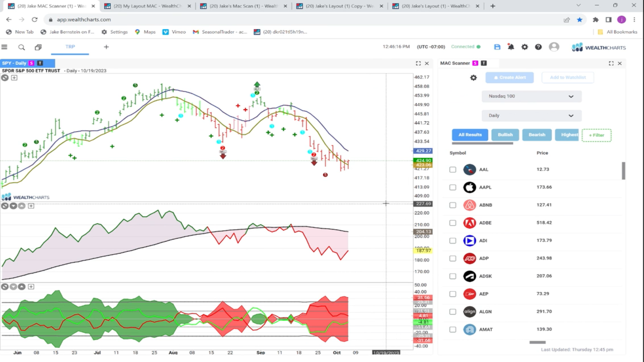Click the S badge on MAC Scanner

(475, 63)
